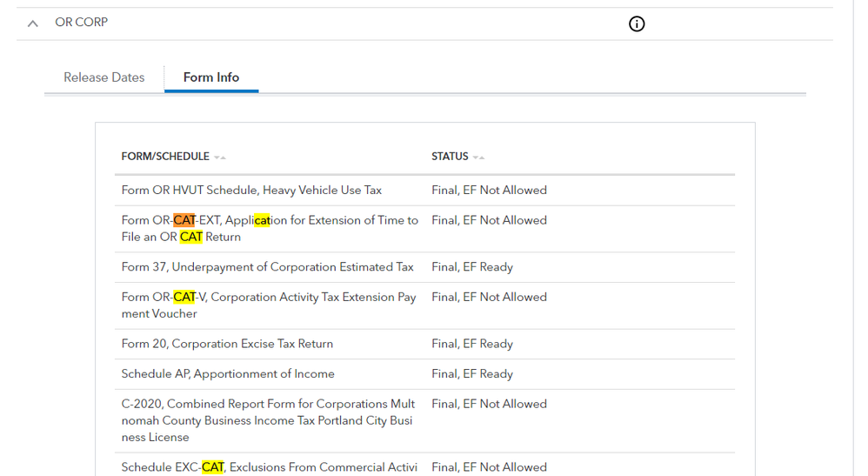Click the FORM/SCHEDULE column header text
The height and width of the screenshot is (476, 868).
click(x=165, y=157)
